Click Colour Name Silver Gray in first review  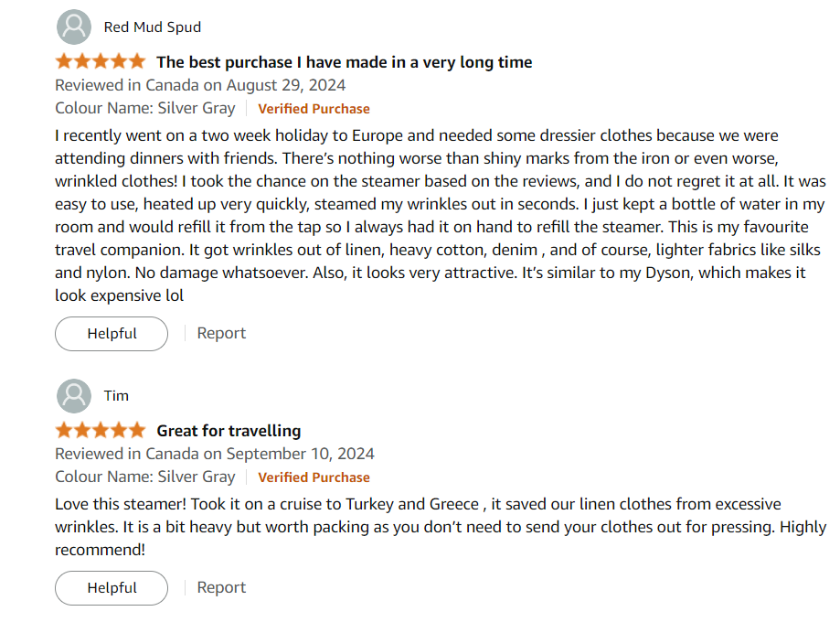point(144,108)
